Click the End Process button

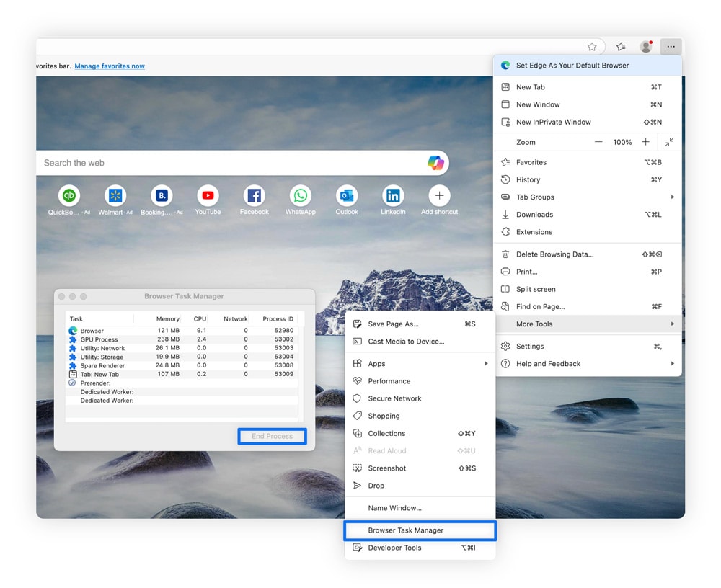pyautogui.click(x=272, y=436)
